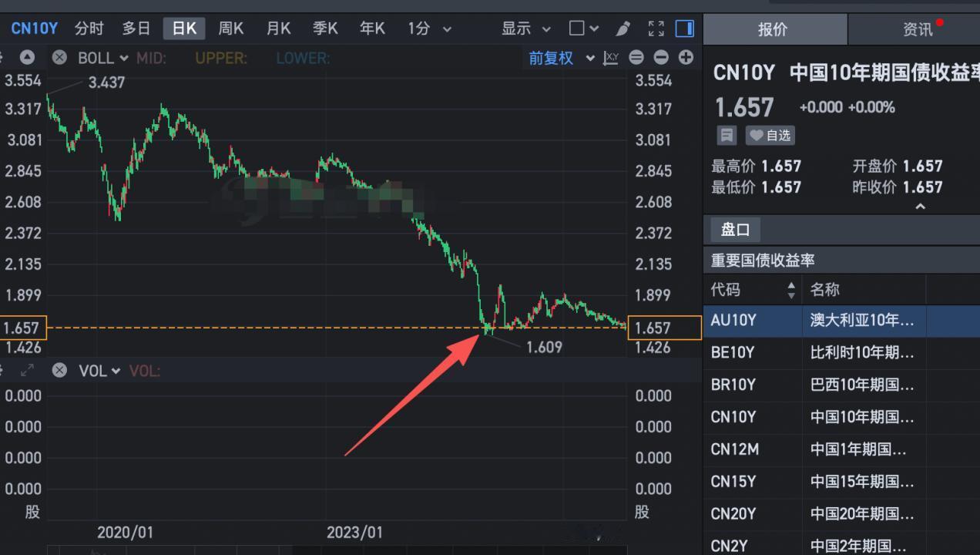Click the XY axis settings icon

coord(611,58)
